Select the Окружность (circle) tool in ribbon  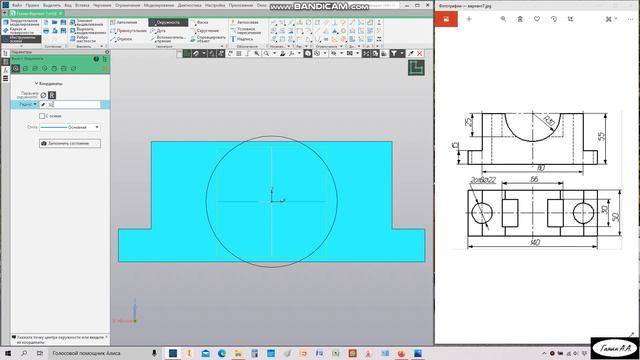[168, 22]
